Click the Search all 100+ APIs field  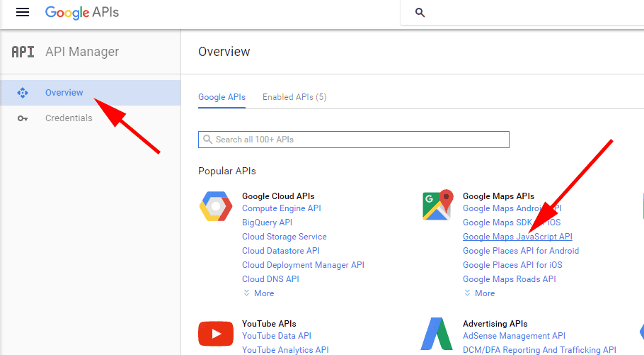[x=354, y=140]
